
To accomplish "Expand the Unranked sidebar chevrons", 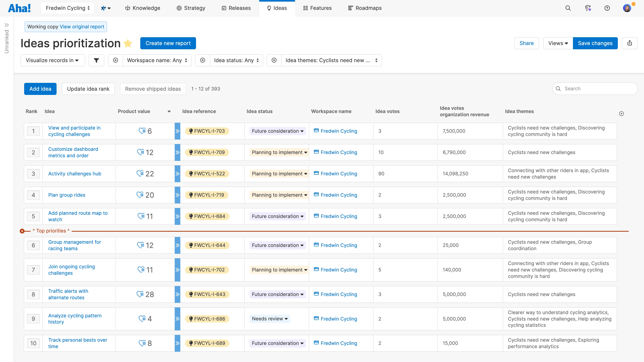I will coord(7,25).
